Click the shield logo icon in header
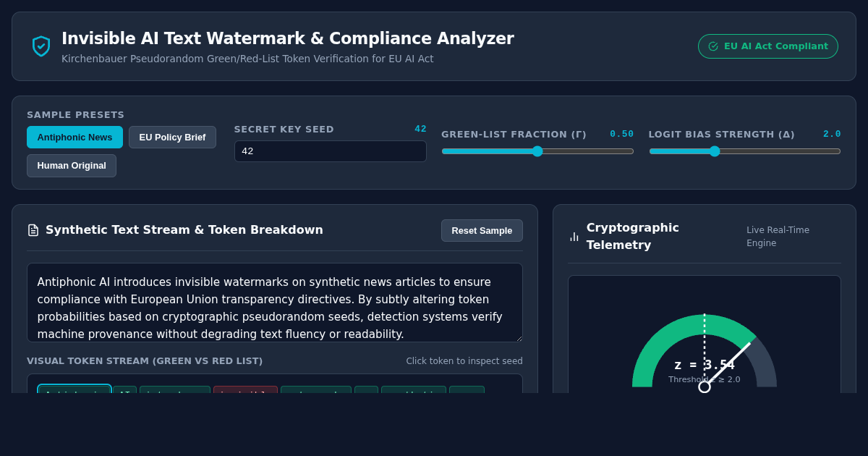The image size is (868, 456). (41, 46)
